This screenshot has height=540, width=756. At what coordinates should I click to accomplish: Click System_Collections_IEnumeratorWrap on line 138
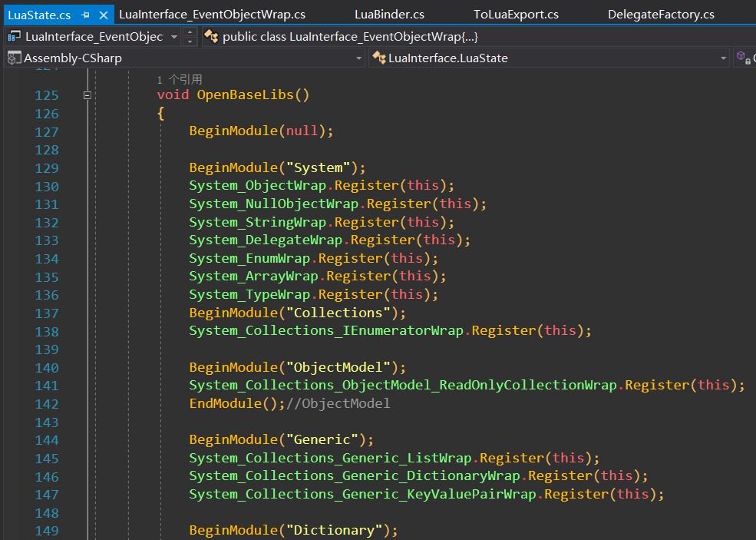[x=326, y=330]
